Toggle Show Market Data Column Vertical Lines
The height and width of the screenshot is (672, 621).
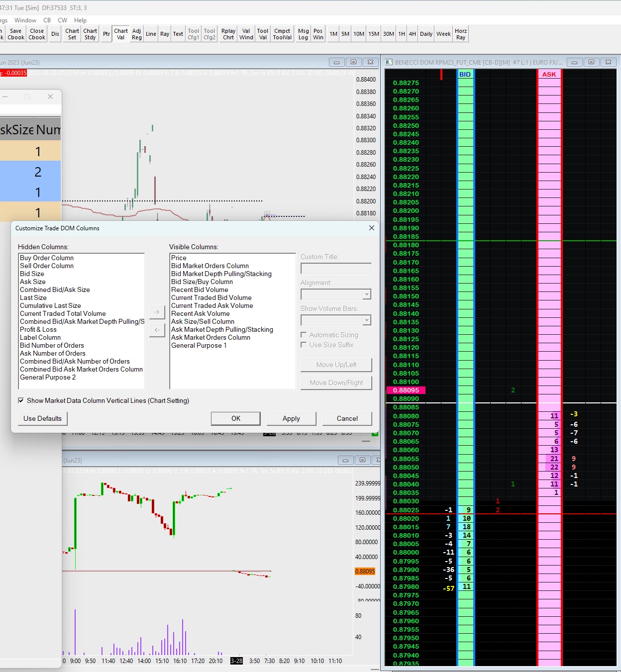point(21,400)
